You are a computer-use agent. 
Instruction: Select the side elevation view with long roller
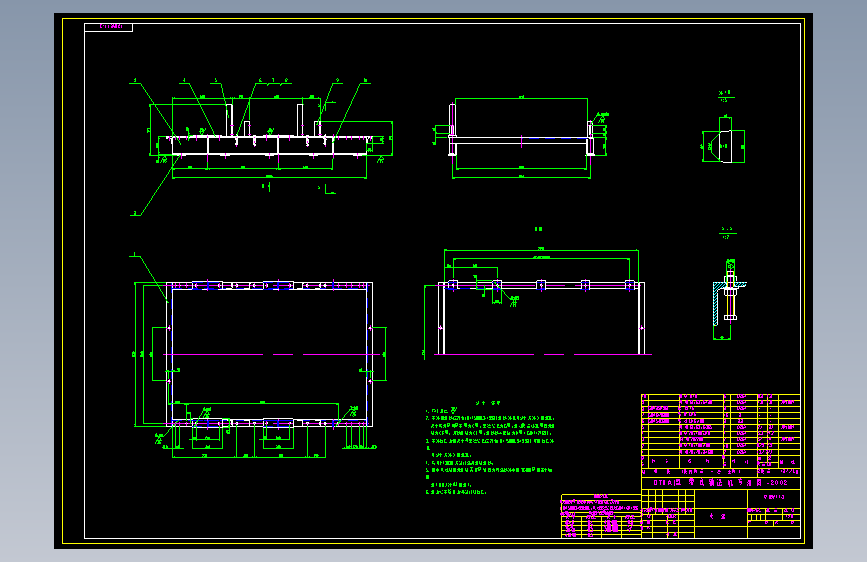coord(520,138)
